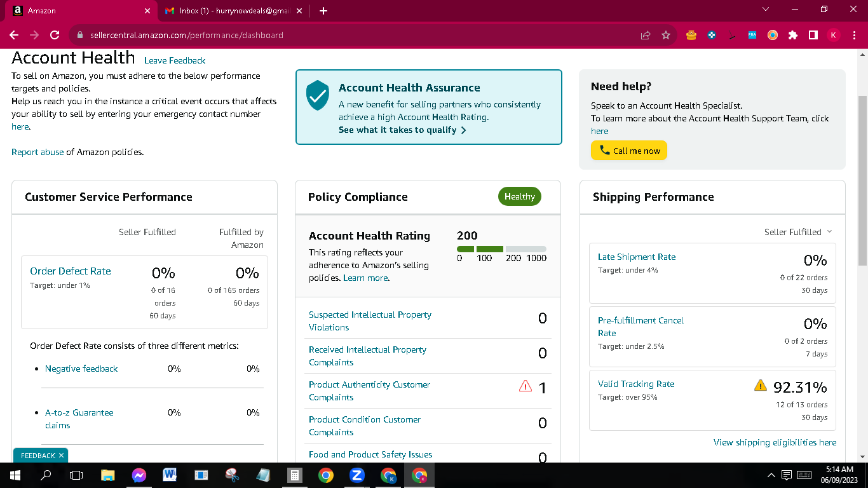Image resolution: width=868 pixels, height=488 pixels.
Task: Open the FEEDBACK tab
Action: point(38,456)
